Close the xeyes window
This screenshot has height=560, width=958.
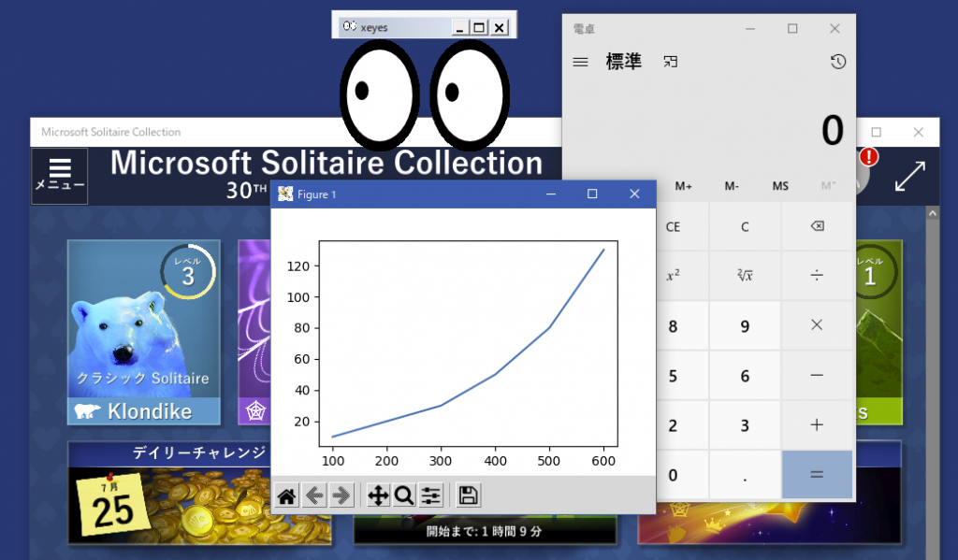500,27
